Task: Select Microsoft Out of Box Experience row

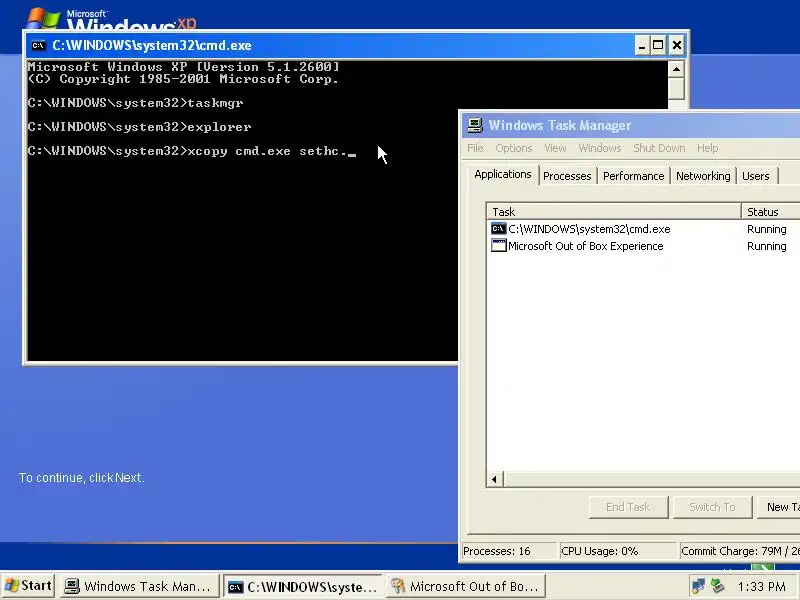Action: [x=645, y=245]
